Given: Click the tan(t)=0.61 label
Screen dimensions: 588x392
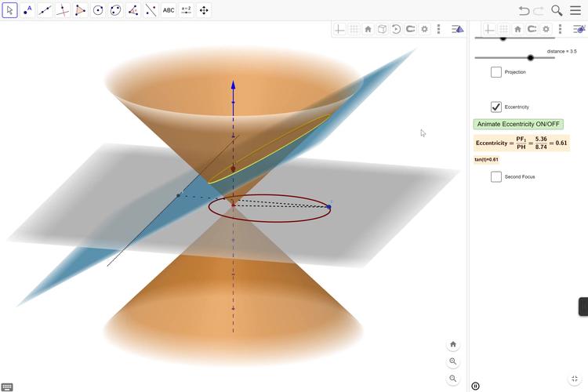Looking at the screenshot, I should (x=486, y=159).
